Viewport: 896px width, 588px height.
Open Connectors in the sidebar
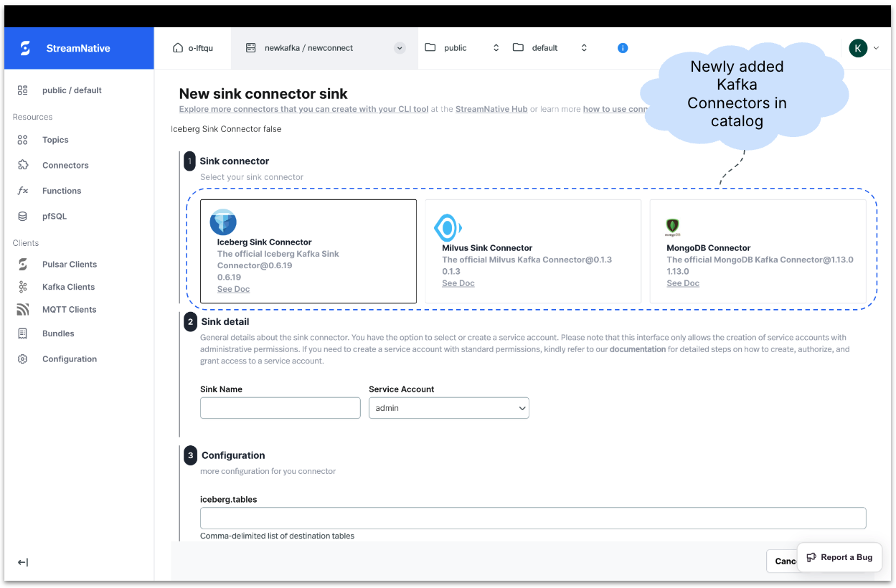click(x=65, y=165)
